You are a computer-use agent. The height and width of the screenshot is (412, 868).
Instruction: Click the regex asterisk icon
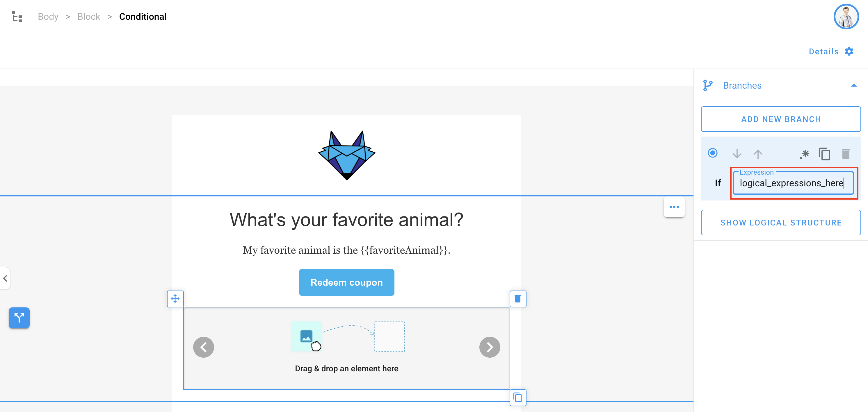804,154
